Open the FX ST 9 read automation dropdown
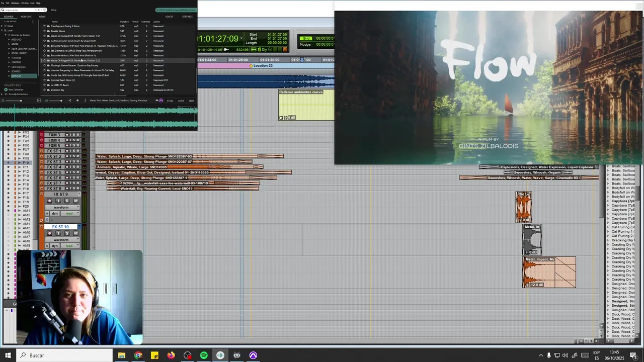The image size is (644, 362). click(70, 214)
